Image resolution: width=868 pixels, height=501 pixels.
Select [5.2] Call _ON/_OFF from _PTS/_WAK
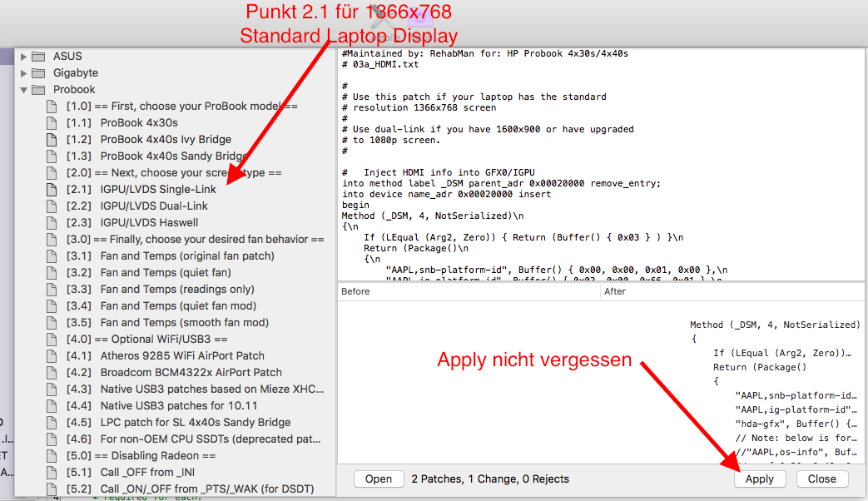tap(175, 489)
